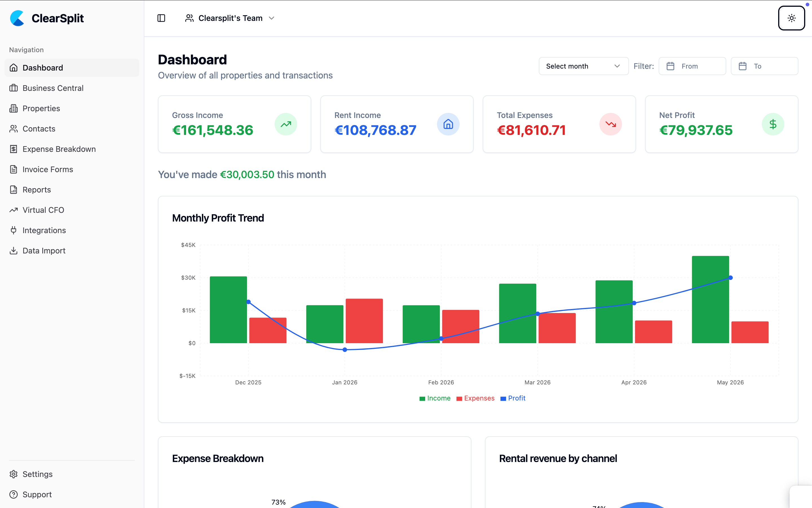
Task: Toggle the sidebar panel icon
Action: pyautogui.click(x=161, y=18)
